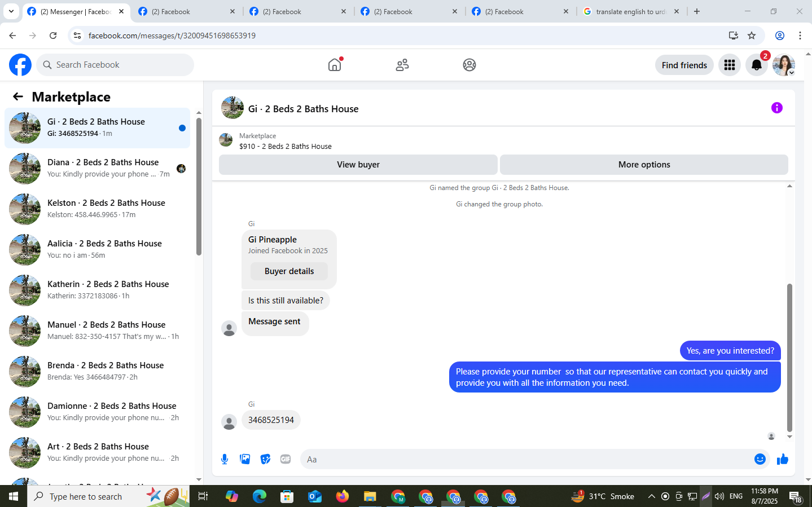
Task: Click the 'Is this still available?' message
Action: pos(286,301)
